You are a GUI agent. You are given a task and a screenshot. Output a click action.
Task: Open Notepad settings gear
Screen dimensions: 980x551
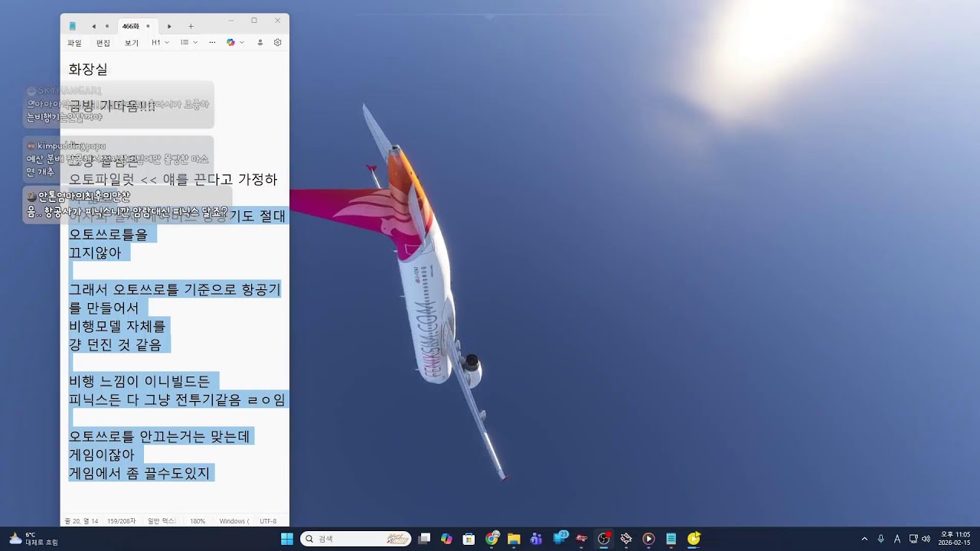(277, 43)
